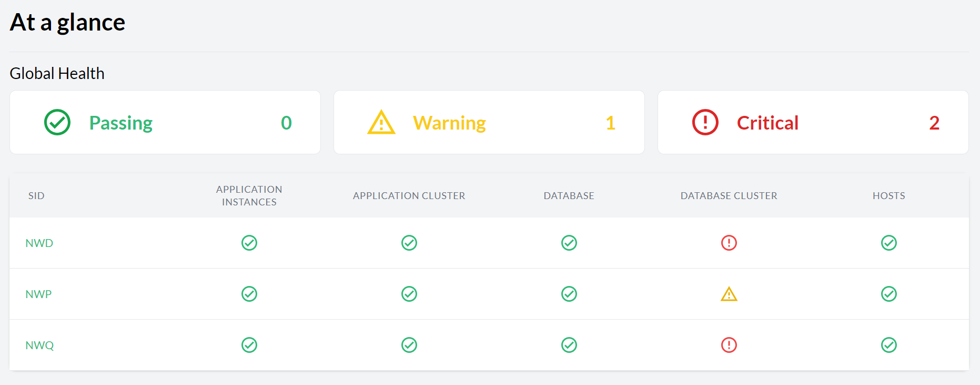Image resolution: width=980 pixels, height=385 pixels.
Task: Click the green circle Passing icon in card
Action: click(57, 122)
